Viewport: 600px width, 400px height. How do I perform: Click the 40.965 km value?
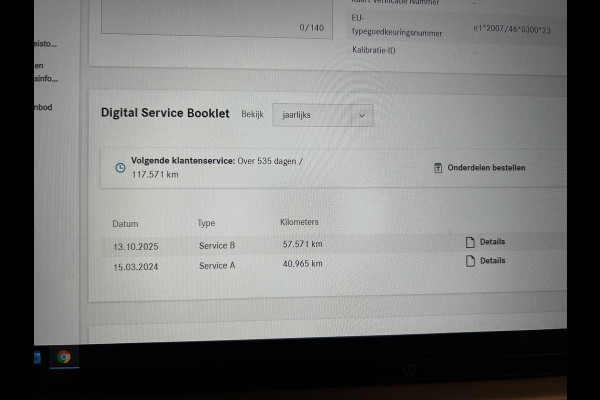click(x=302, y=263)
